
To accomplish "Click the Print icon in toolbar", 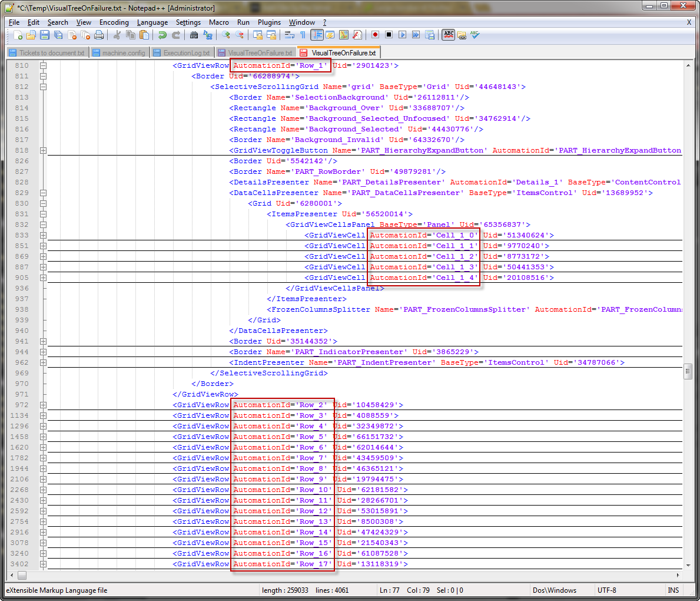I will 99,35.
